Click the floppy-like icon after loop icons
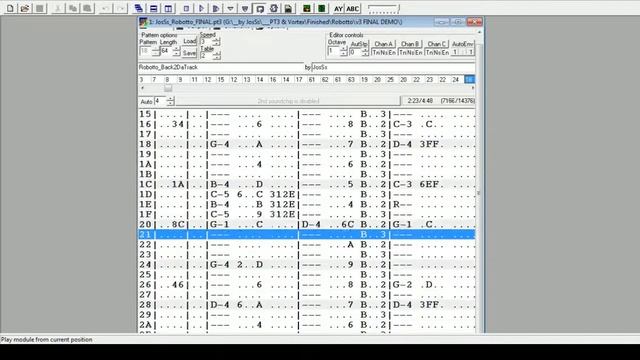This screenshot has height=360, width=640. coord(288,8)
